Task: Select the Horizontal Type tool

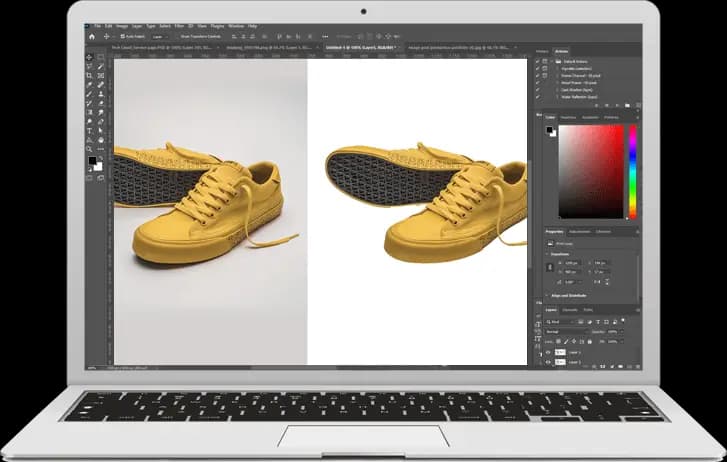Action: 89,130
